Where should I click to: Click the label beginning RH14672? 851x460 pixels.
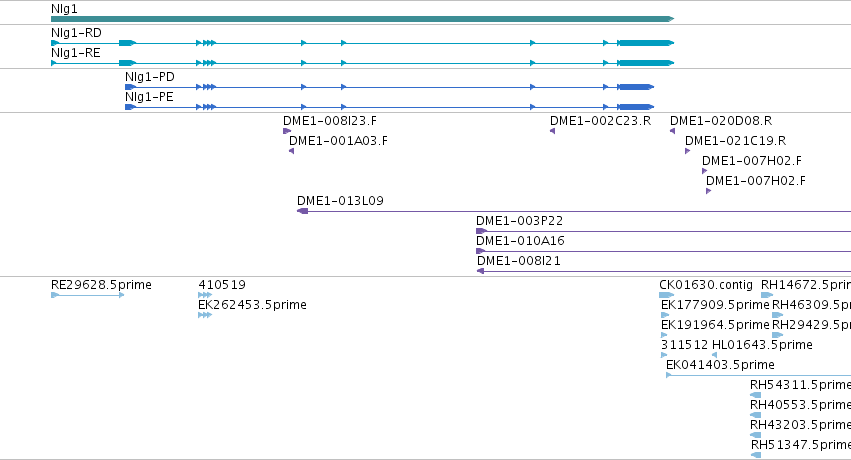tap(806, 285)
